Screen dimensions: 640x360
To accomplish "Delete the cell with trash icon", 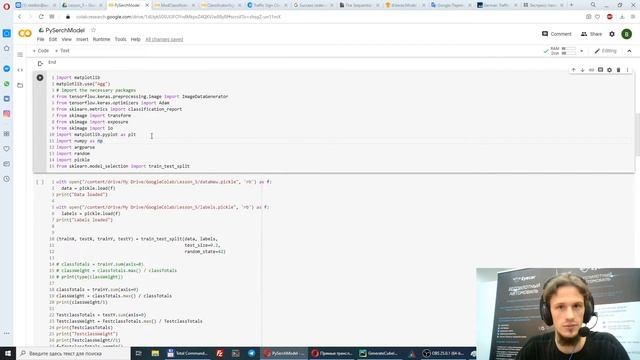I will pyautogui.click(x=618, y=70).
